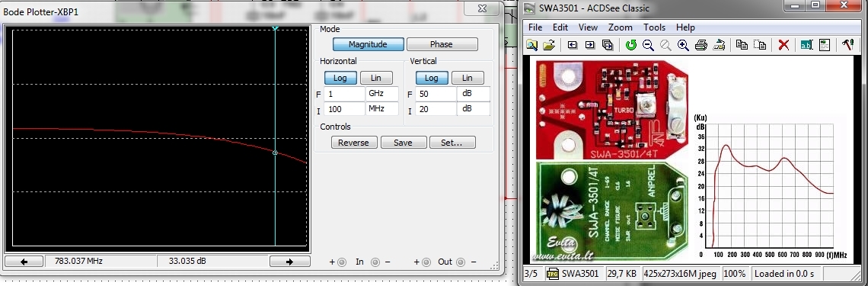Zoom in with the plus magnifier icon

coord(682,46)
